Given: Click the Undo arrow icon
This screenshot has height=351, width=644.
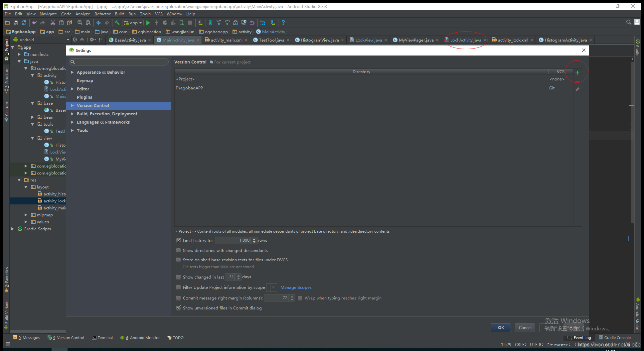Looking at the screenshot, I should (x=34, y=23).
